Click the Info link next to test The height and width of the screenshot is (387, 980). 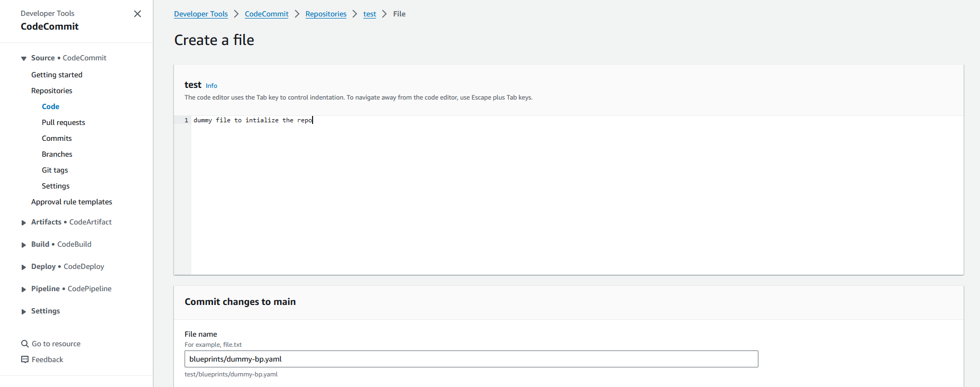coord(212,86)
